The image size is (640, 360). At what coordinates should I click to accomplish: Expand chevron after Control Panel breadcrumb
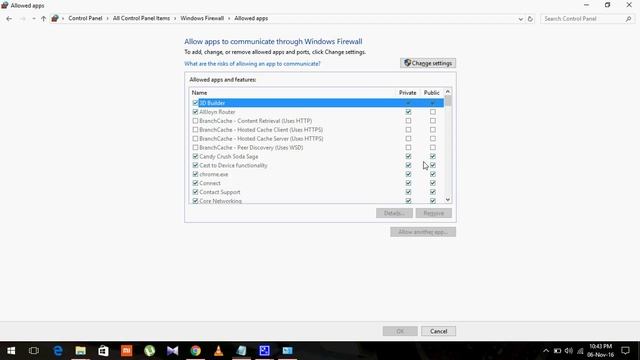coord(108,19)
